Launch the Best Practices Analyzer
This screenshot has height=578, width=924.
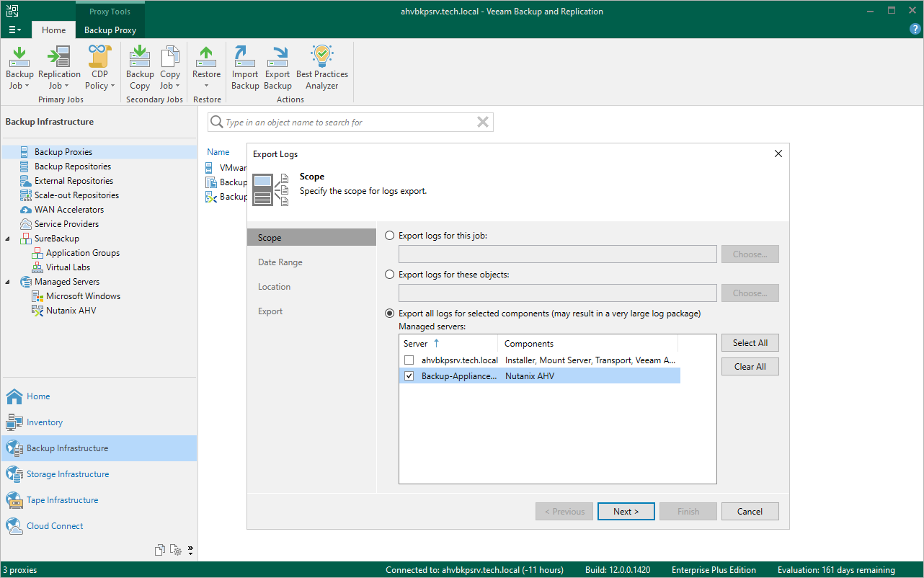tap(322, 68)
